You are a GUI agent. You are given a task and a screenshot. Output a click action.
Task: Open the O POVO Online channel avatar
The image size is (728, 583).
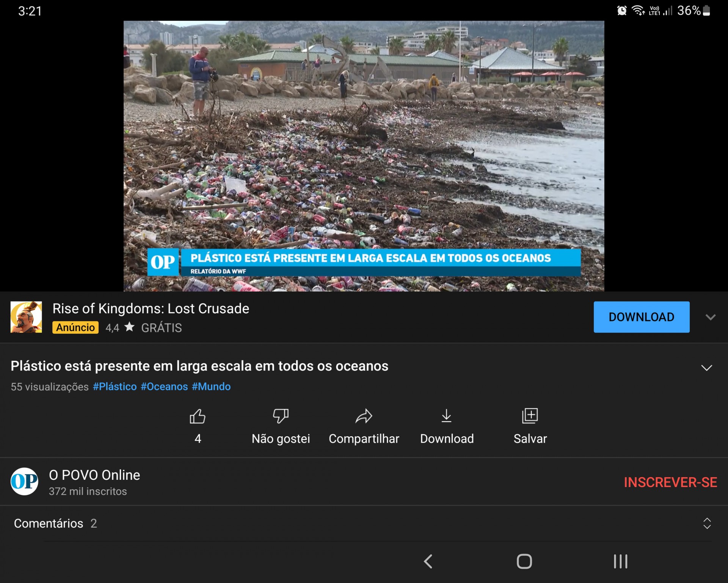click(x=24, y=482)
